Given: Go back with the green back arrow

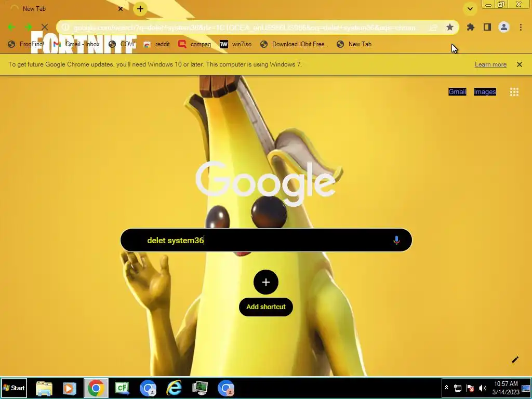Looking at the screenshot, I should [x=11, y=27].
